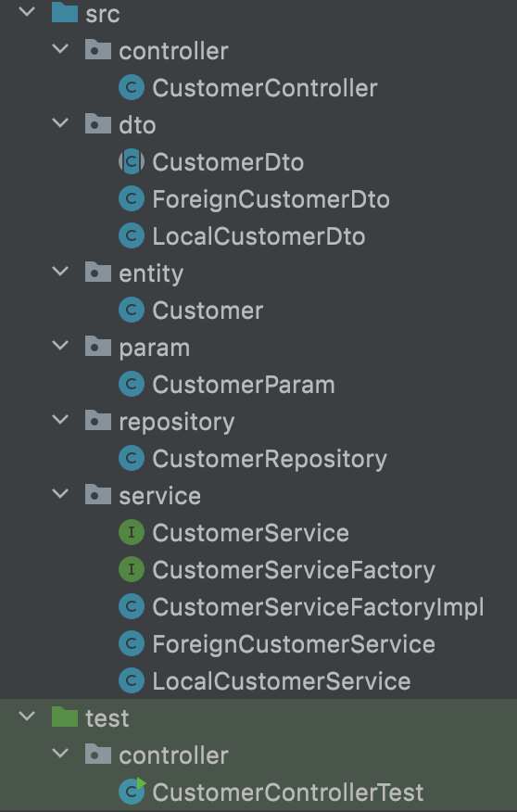517x812 pixels.
Task: Click the repository package folder icon
Action: click(x=98, y=420)
